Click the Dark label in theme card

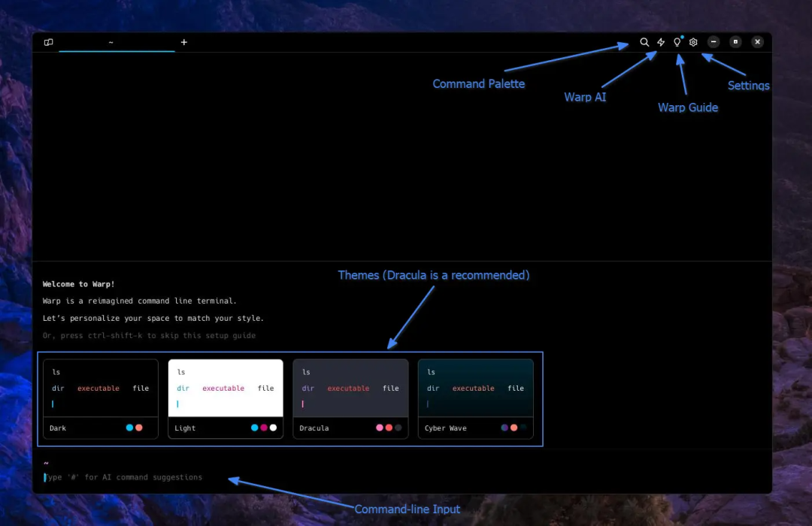pyautogui.click(x=57, y=428)
